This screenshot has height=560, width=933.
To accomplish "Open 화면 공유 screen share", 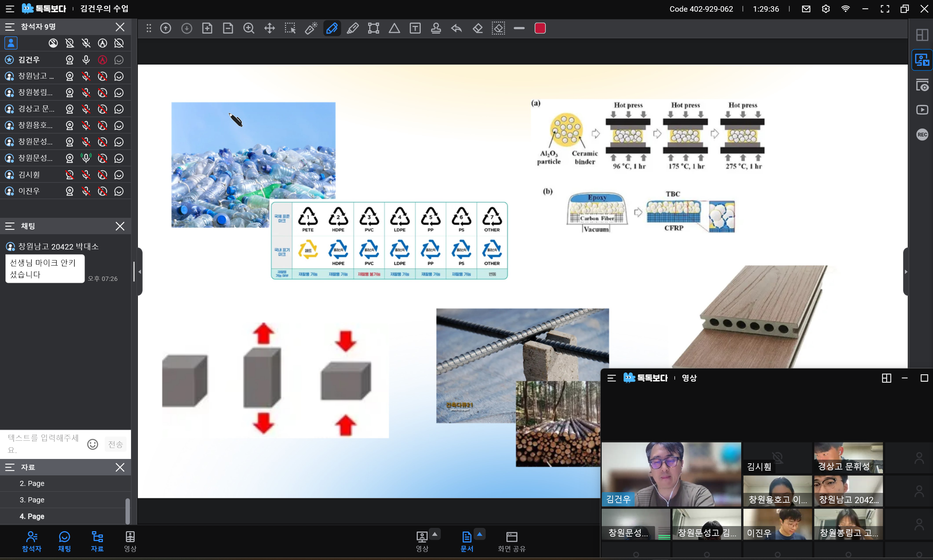I will [x=512, y=541].
